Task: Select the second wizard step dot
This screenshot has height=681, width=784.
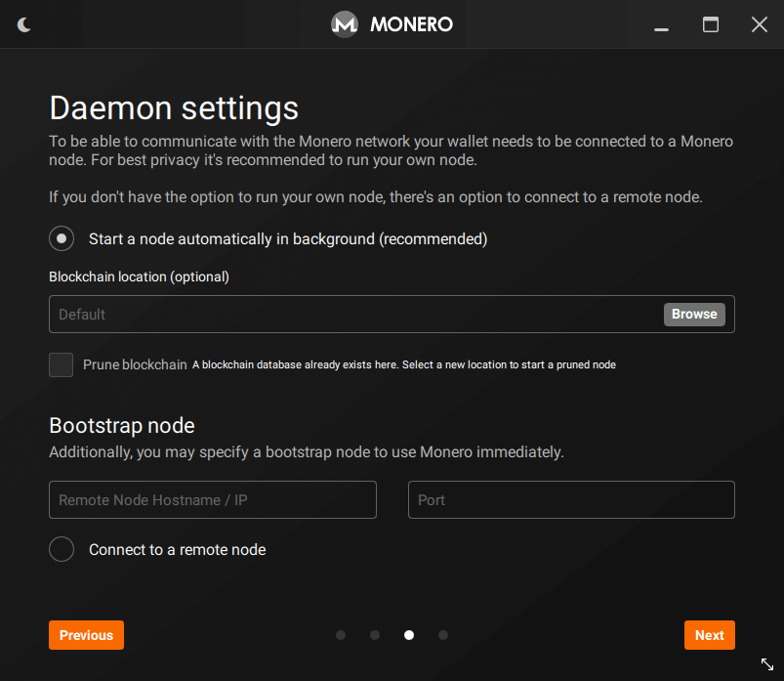Action: [x=375, y=635]
